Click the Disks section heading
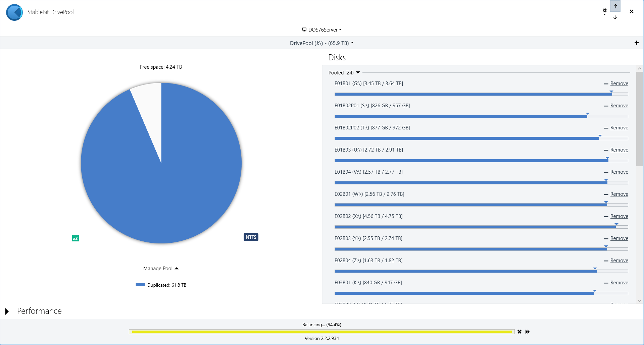The height and width of the screenshot is (345, 644). click(x=337, y=58)
